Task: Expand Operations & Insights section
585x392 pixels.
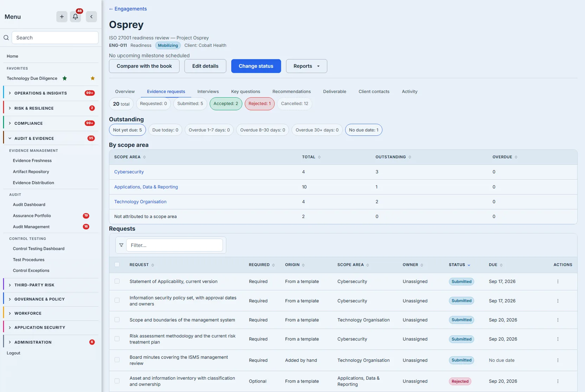Action: pyautogui.click(x=51, y=93)
